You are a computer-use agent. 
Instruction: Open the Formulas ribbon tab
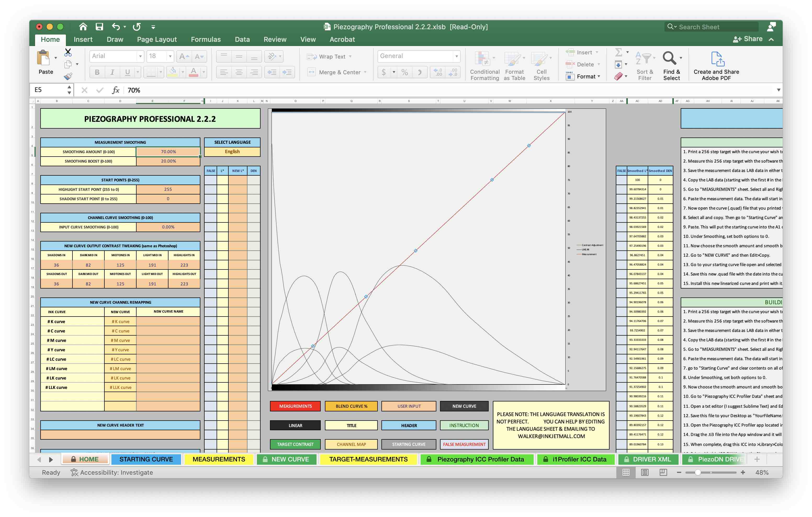(206, 39)
